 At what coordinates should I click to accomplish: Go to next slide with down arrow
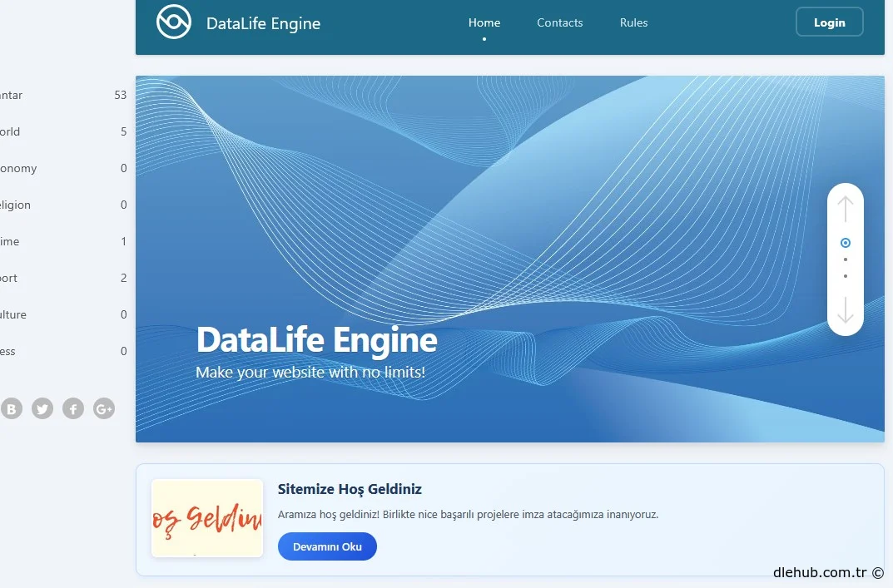point(846,309)
